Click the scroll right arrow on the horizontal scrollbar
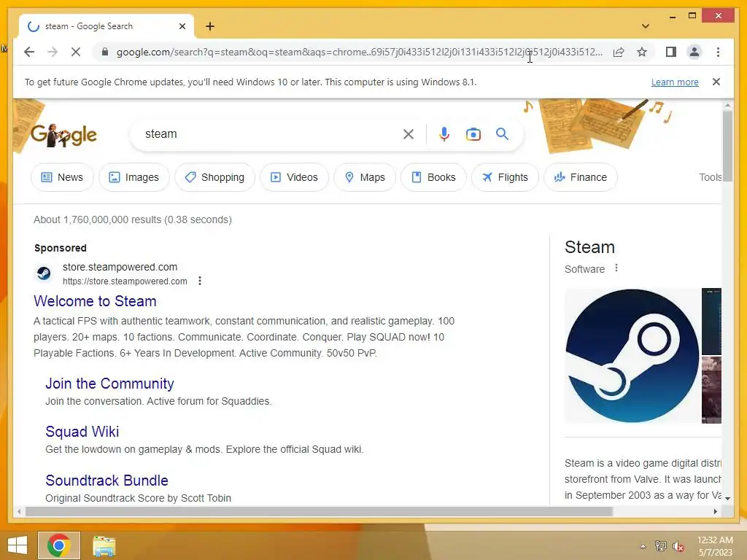Image resolution: width=747 pixels, height=560 pixels. tap(715, 511)
